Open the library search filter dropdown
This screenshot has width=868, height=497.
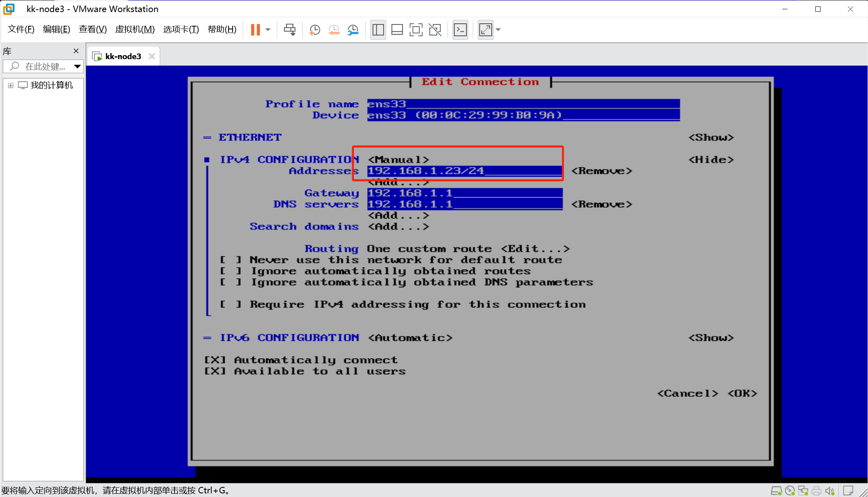77,66
